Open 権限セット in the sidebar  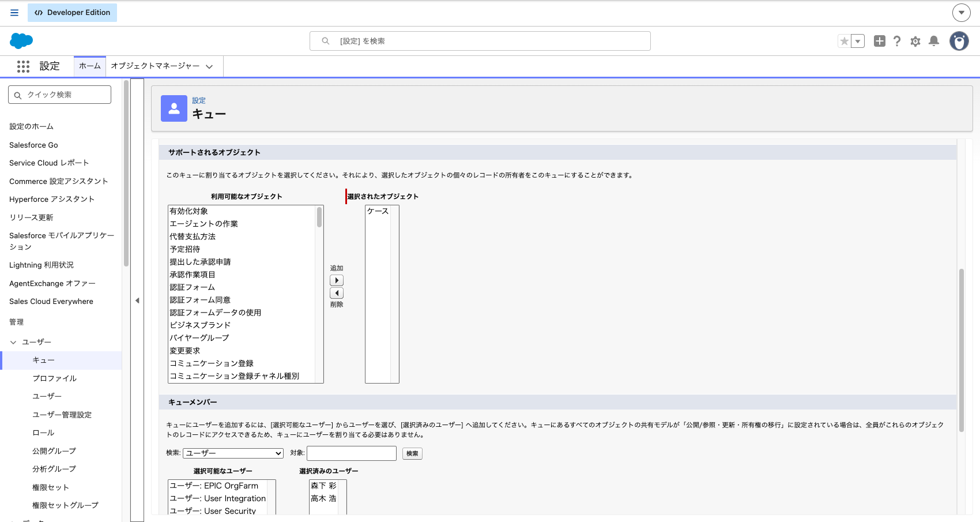click(x=51, y=487)
